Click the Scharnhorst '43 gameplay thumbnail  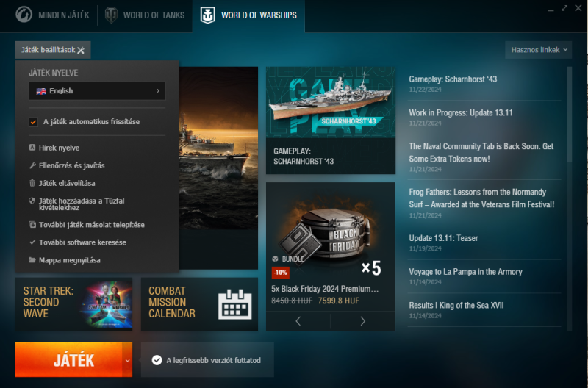point(331,102)
